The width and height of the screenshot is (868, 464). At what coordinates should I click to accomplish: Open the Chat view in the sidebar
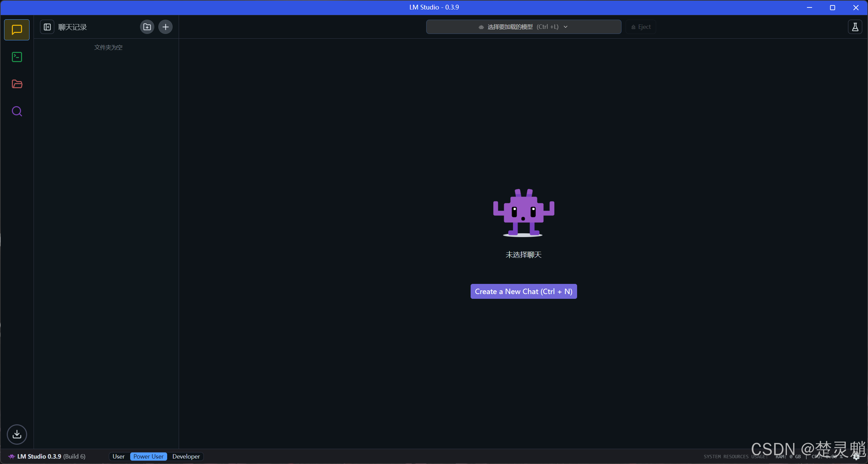pyautogui.click(x=17, y=30)
